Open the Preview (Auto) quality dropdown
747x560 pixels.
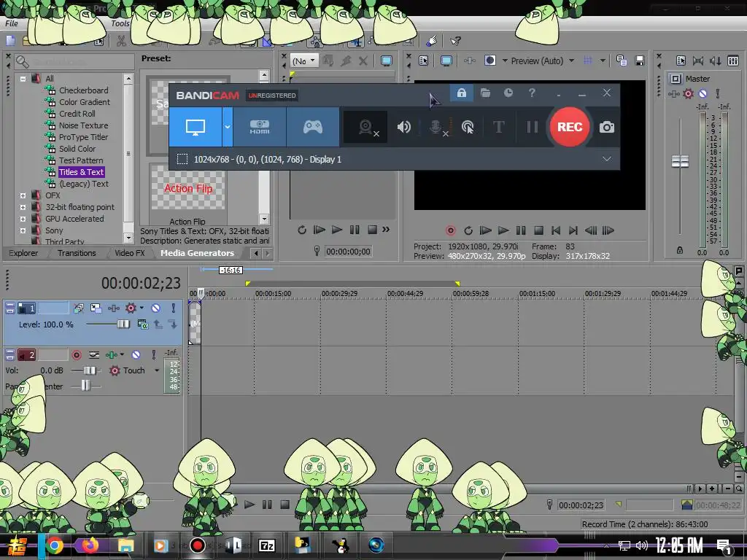pos(542,61)
